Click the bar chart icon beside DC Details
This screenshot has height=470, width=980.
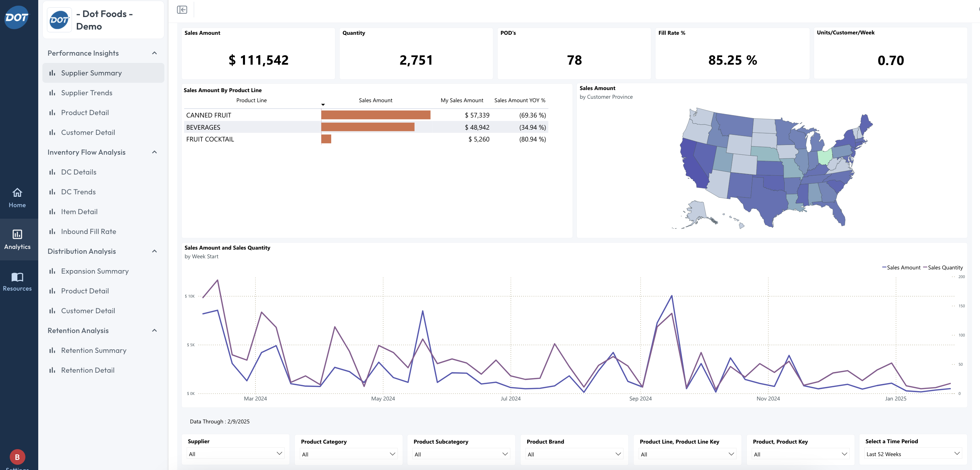point(52,172)
